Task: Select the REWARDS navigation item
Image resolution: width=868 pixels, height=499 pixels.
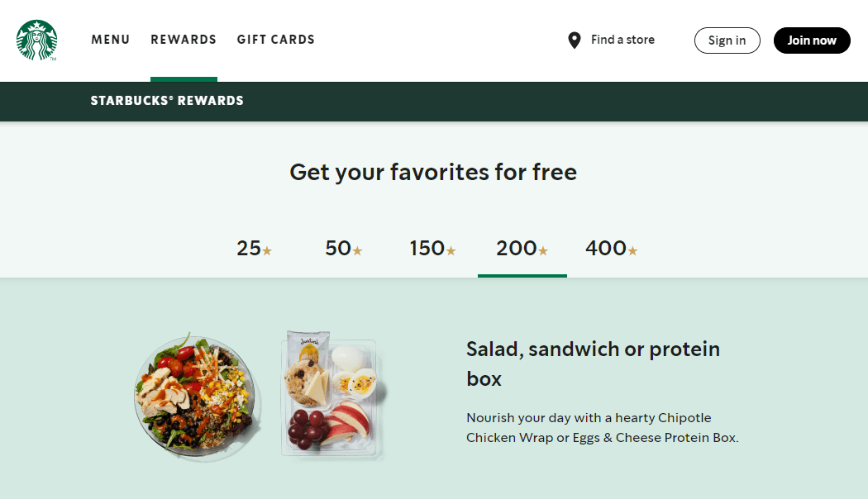Action: pos(183,39)
